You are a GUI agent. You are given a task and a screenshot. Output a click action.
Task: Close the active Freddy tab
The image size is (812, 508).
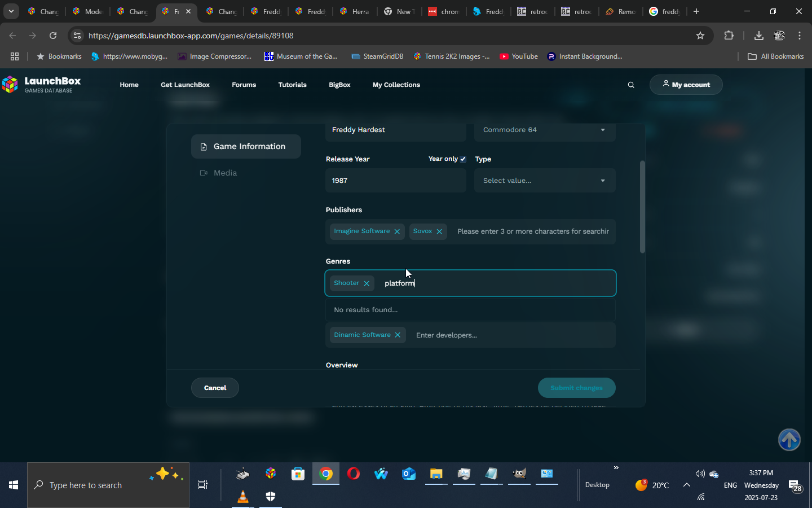(x=188, y=11)
